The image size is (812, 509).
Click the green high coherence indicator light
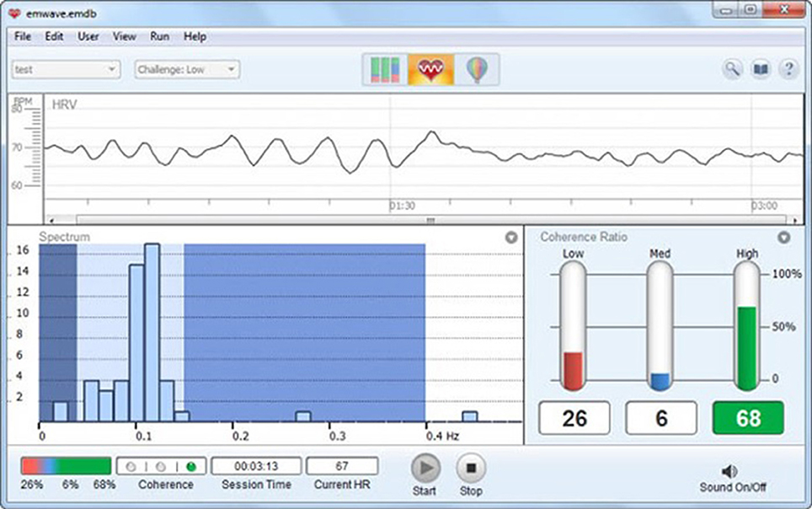tap(191, 467)
